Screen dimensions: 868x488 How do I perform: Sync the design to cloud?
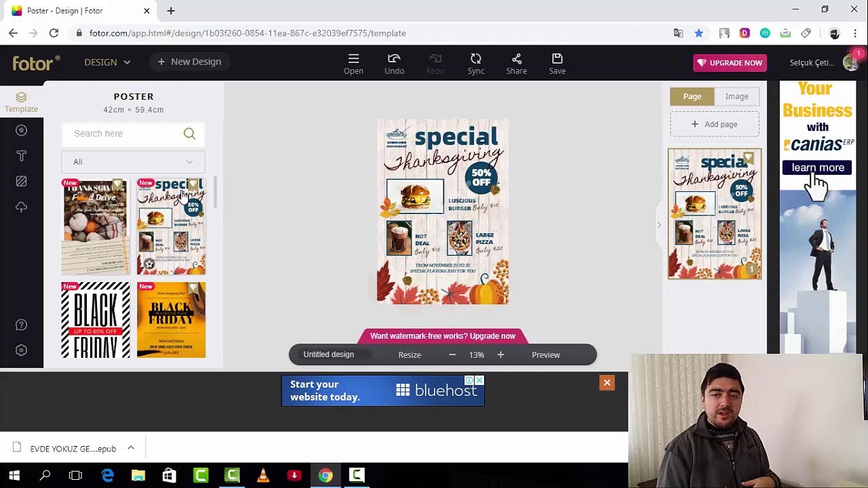tap(475, 63)
